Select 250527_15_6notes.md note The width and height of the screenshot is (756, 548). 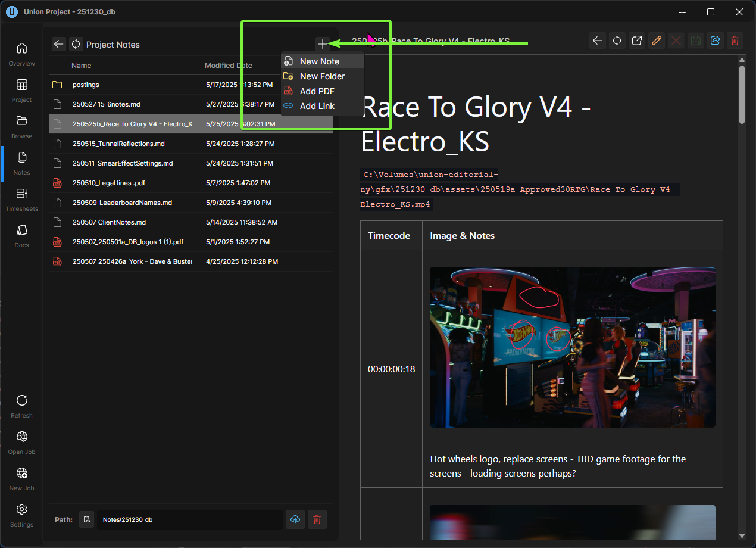190,104
